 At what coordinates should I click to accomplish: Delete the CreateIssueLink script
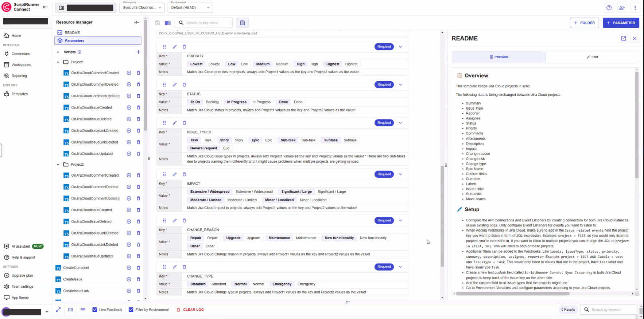click(139, 291)
